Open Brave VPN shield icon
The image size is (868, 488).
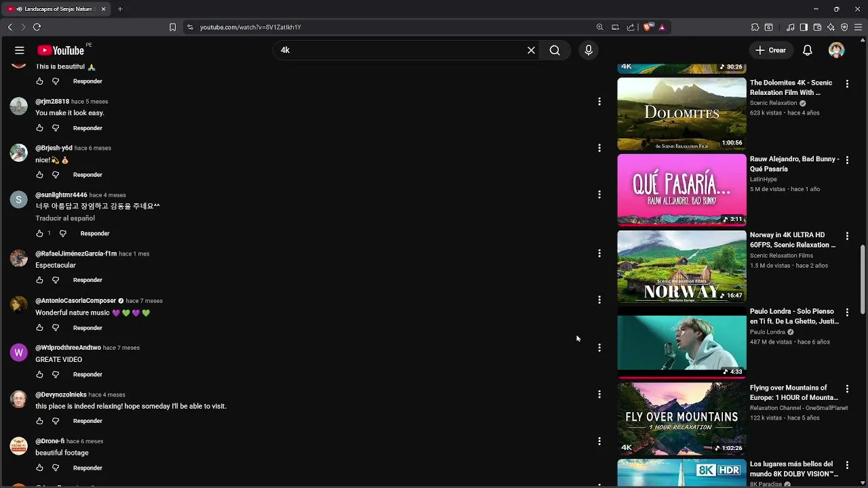pyautogui.click(x=844, y=27)
